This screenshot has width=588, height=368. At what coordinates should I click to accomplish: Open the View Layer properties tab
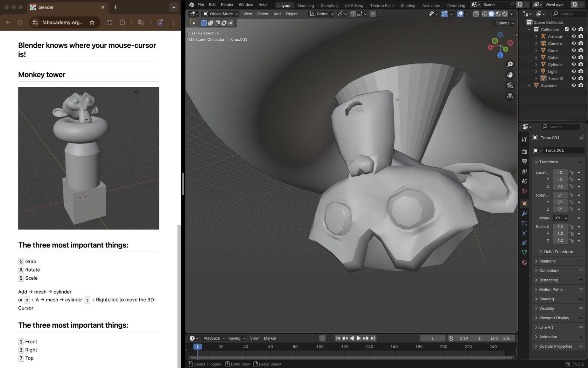pos(524,171)
